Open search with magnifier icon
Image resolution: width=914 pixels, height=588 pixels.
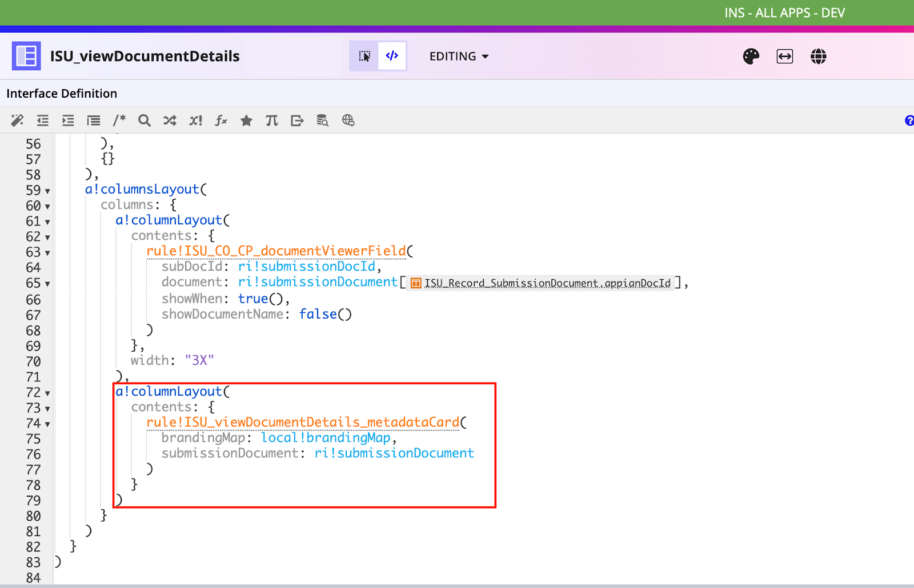click(145, 120)
